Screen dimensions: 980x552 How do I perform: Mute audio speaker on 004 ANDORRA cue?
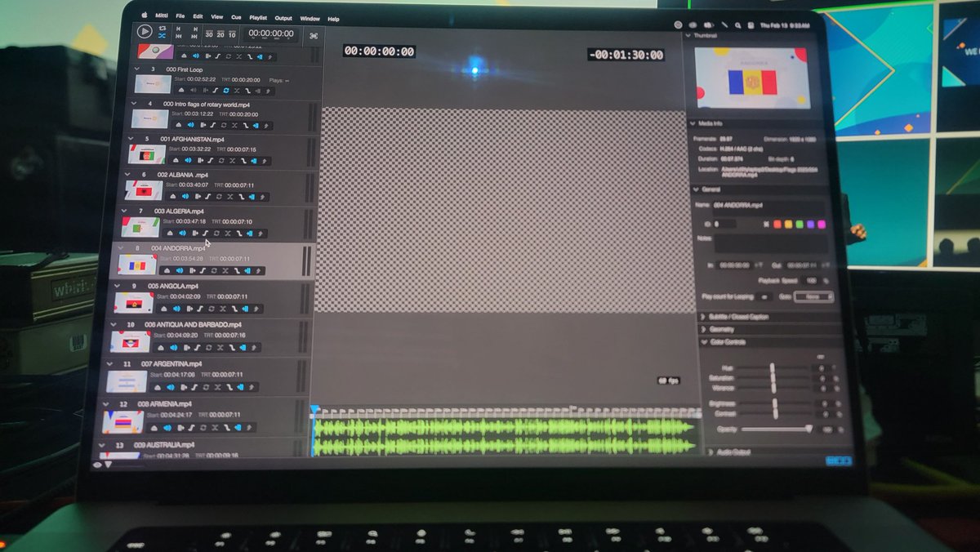(x=178, y=270)
